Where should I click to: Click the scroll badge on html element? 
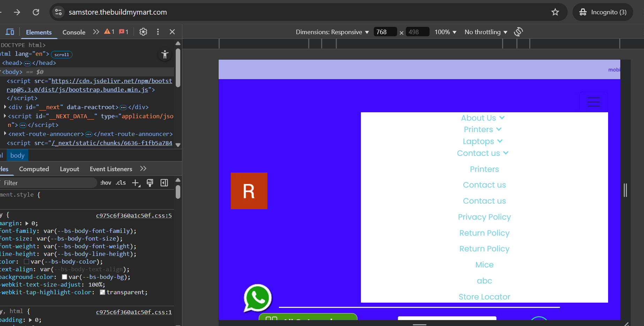click(62, 54)
